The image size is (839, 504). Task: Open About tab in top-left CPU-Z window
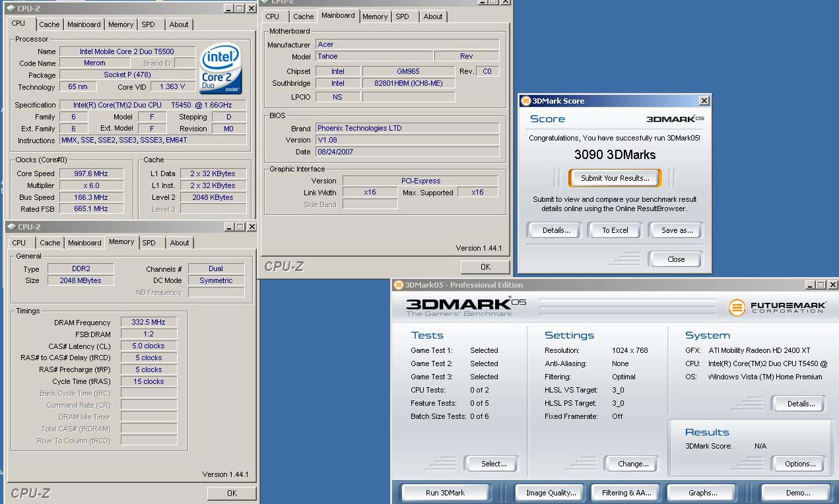point(179,24)
